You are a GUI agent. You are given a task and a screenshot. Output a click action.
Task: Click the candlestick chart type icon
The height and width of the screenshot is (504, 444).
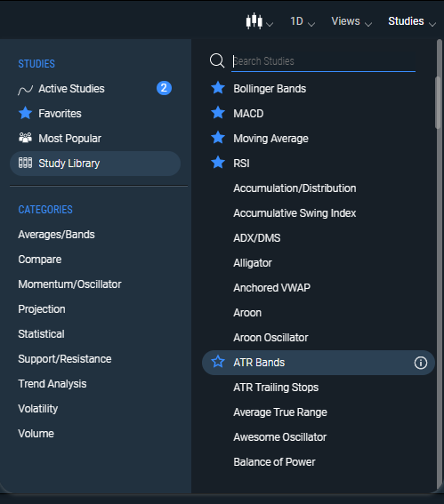[254, 21]
